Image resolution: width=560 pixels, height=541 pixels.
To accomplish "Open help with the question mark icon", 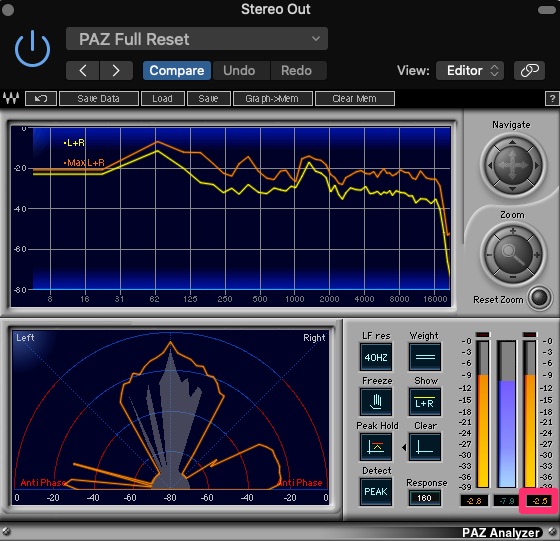I will (552, 99).
